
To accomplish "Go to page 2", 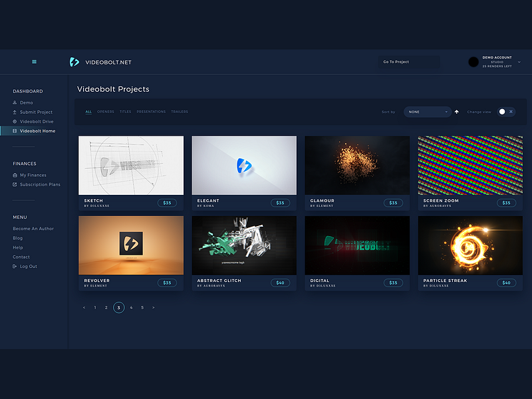I will (106, 308).
